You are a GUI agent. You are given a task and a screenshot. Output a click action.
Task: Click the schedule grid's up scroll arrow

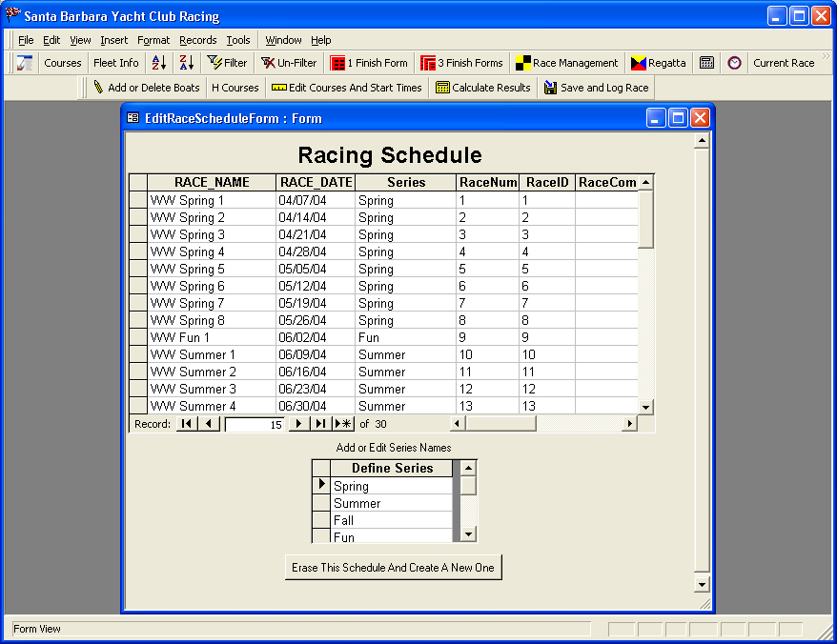646,183
